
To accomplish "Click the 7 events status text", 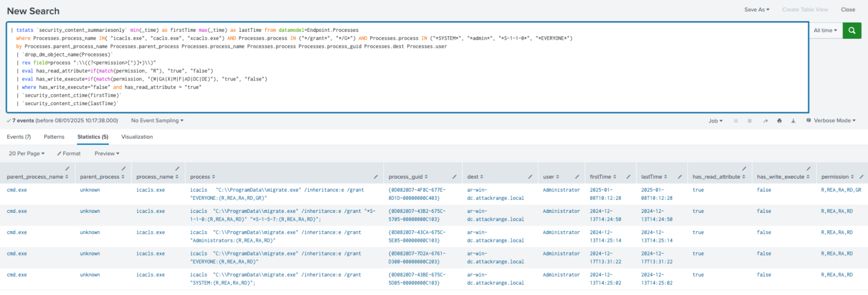I will pyautogui.click(x=63, y=120).
